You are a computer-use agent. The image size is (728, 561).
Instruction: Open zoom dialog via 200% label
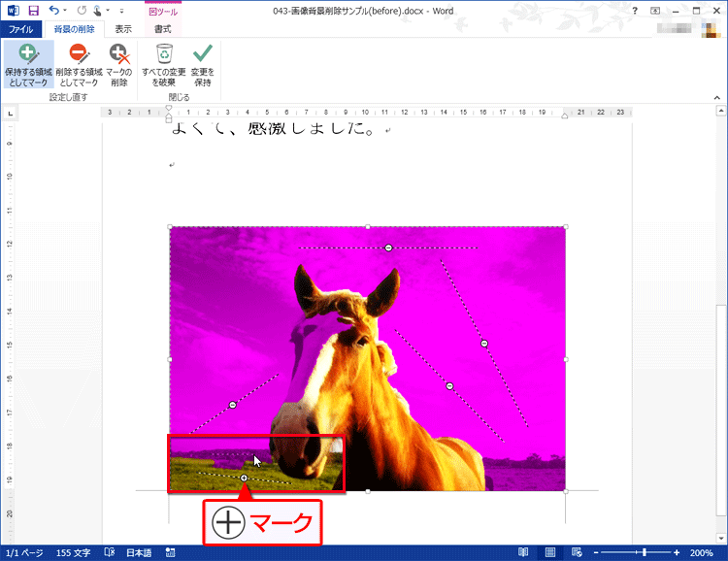click(x=701, y=552)
